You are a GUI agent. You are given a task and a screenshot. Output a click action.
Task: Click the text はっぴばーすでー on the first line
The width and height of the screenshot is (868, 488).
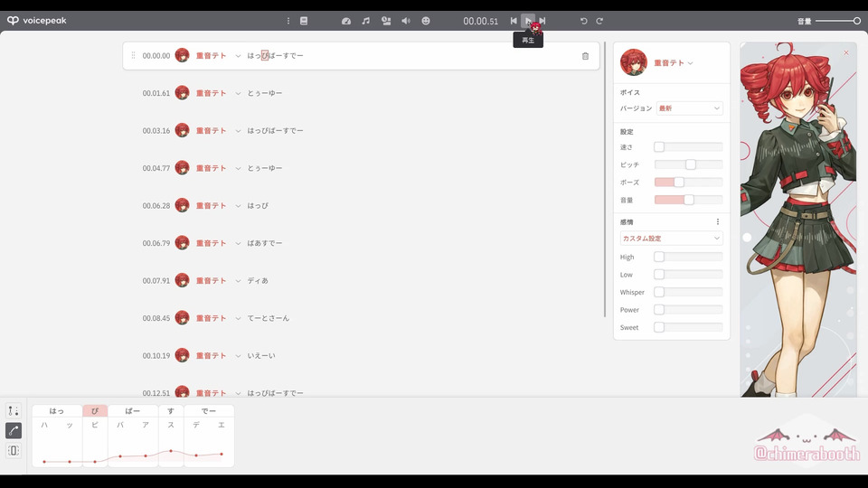point(275,56)
